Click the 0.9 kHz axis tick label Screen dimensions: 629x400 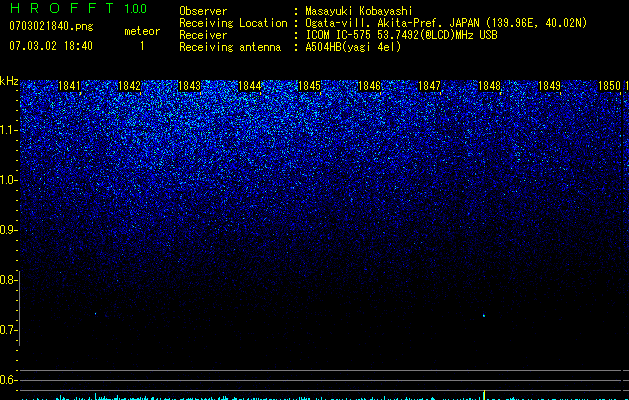pos(7,230)
